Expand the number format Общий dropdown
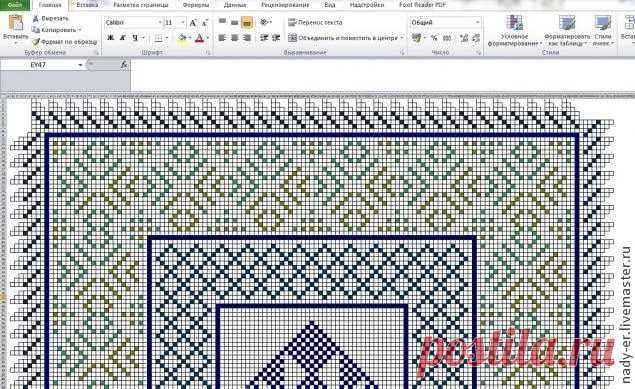The image size is (635, 389). click(x=477, y=23)
